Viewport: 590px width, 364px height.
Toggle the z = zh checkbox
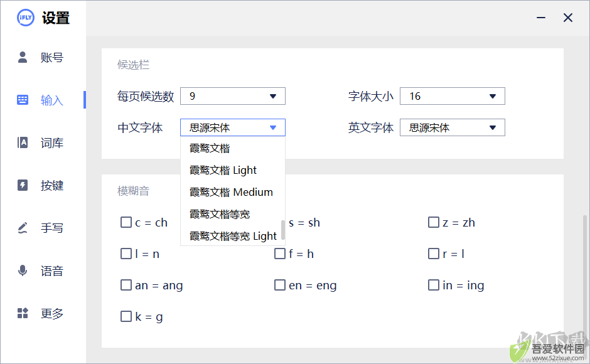tap(434, 222)
